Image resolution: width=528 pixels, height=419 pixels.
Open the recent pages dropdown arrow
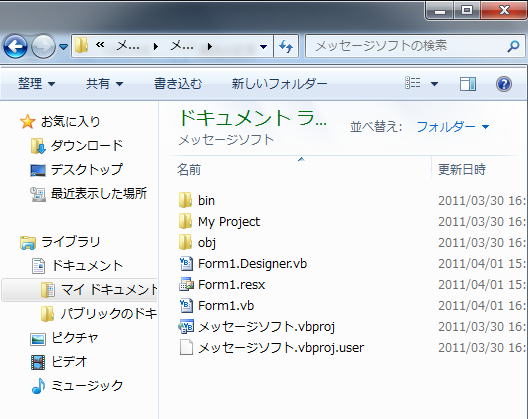(x=63, y=46)
